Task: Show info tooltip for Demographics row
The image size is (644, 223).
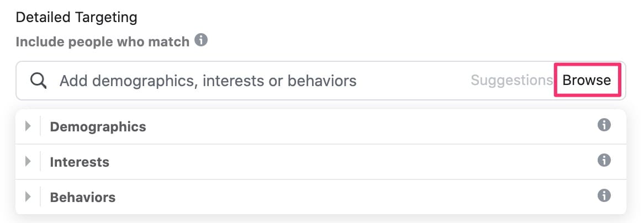Action: point(604,125)
